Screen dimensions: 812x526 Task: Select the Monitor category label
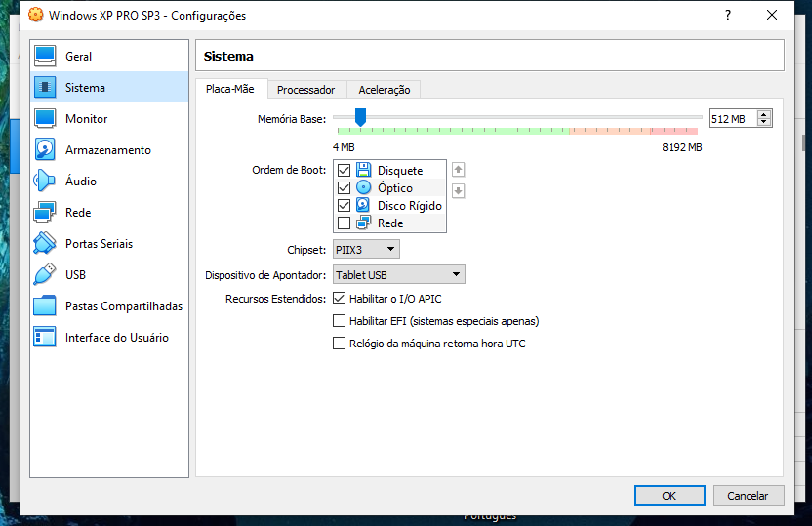[87, 118]
